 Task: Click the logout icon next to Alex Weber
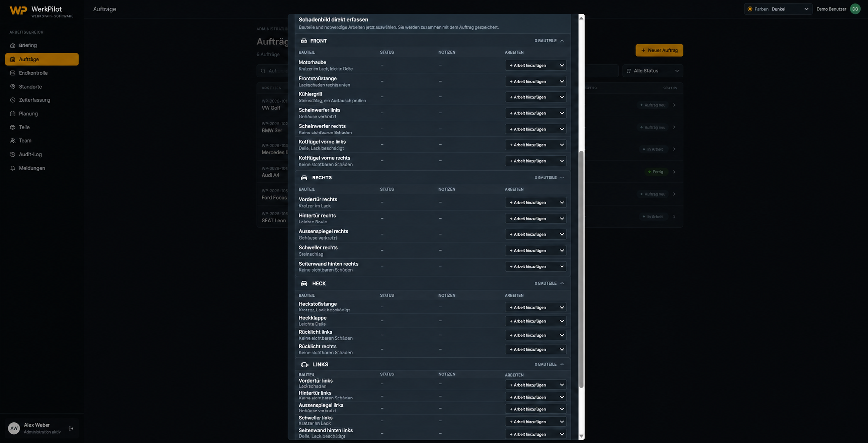(71, 428)
